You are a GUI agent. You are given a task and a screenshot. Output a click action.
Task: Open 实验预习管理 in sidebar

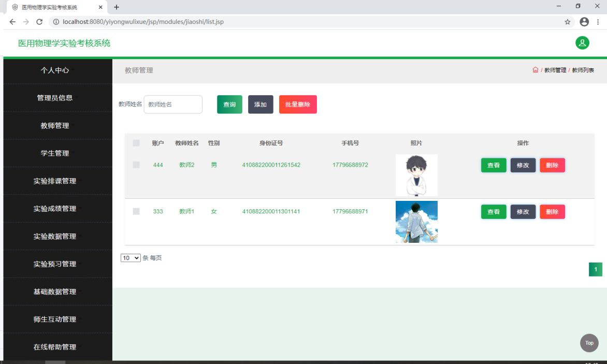[x=55, y=264]
